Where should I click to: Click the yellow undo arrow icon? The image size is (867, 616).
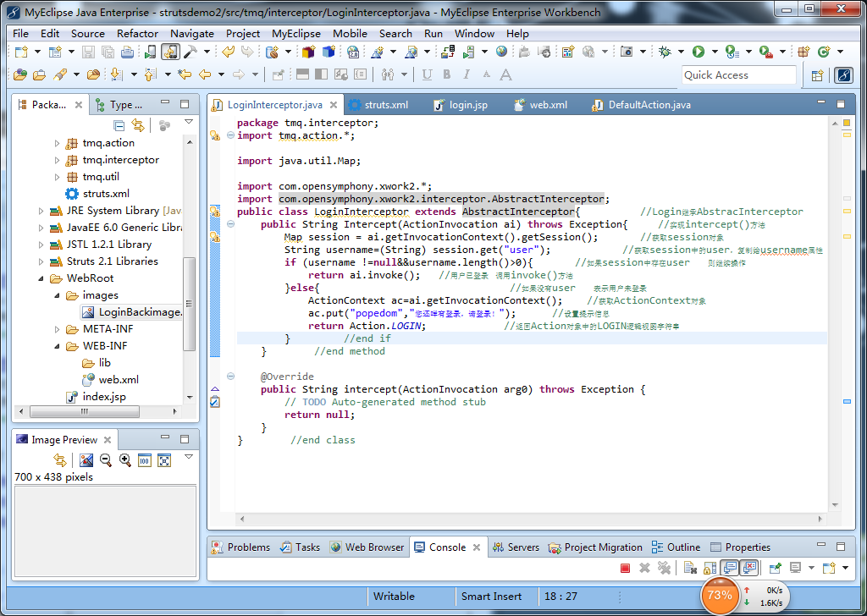(x=228, y=52)
